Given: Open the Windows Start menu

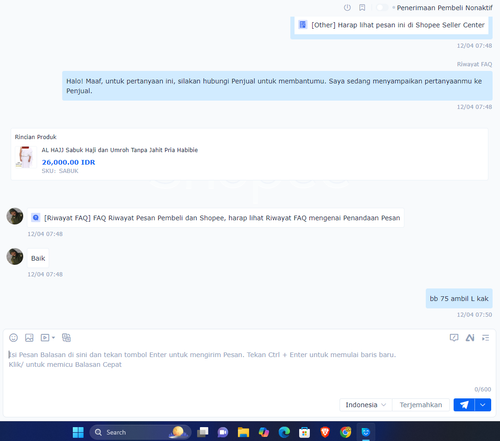Looking at the screenshot, I should pos(78,432).
